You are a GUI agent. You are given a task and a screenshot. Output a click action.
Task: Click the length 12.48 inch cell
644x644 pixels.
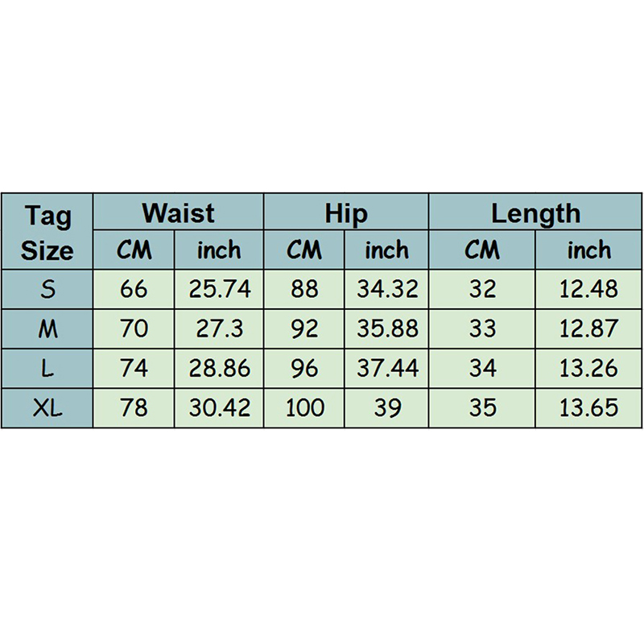point(588,290)
